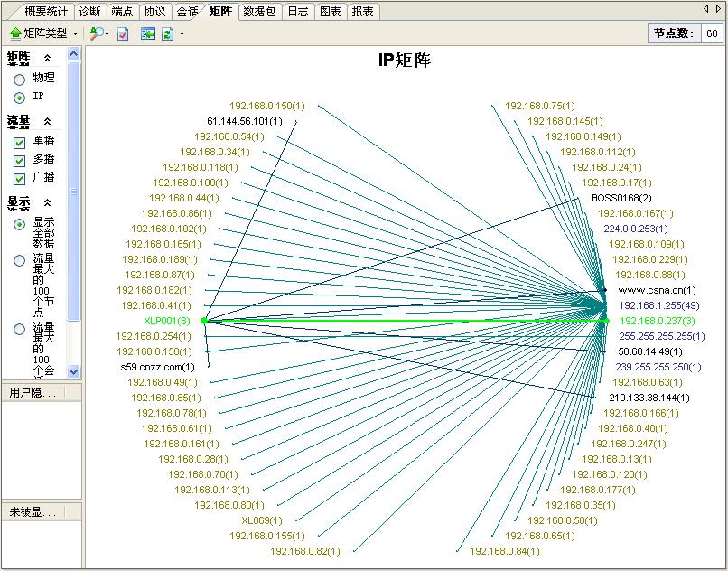Open the 矩阵类型 dropdown arrow
Viewport: 728px width, 571px height.
click(76, 33)
